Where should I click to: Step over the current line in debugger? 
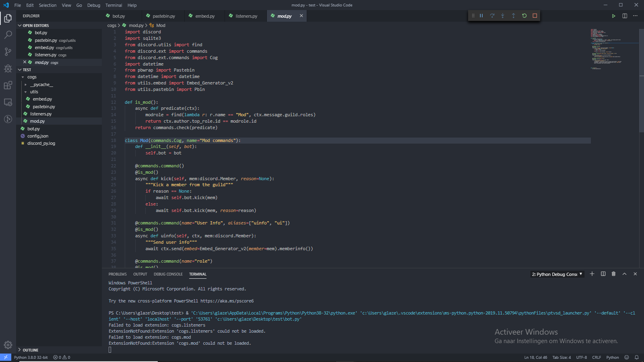[x=492, y=15]
